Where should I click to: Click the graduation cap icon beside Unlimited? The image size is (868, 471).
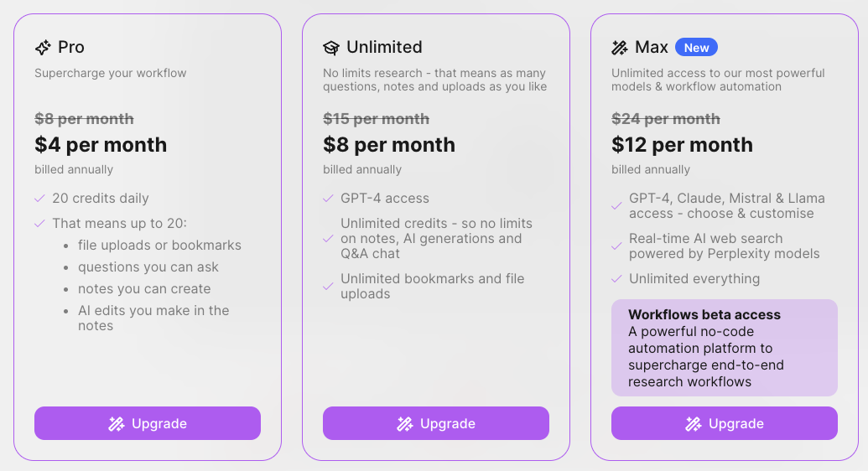click(x=331, y=48)
